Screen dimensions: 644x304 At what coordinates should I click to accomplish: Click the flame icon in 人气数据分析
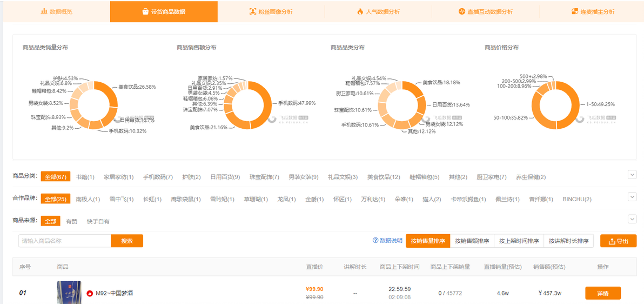tap(360, 11)
